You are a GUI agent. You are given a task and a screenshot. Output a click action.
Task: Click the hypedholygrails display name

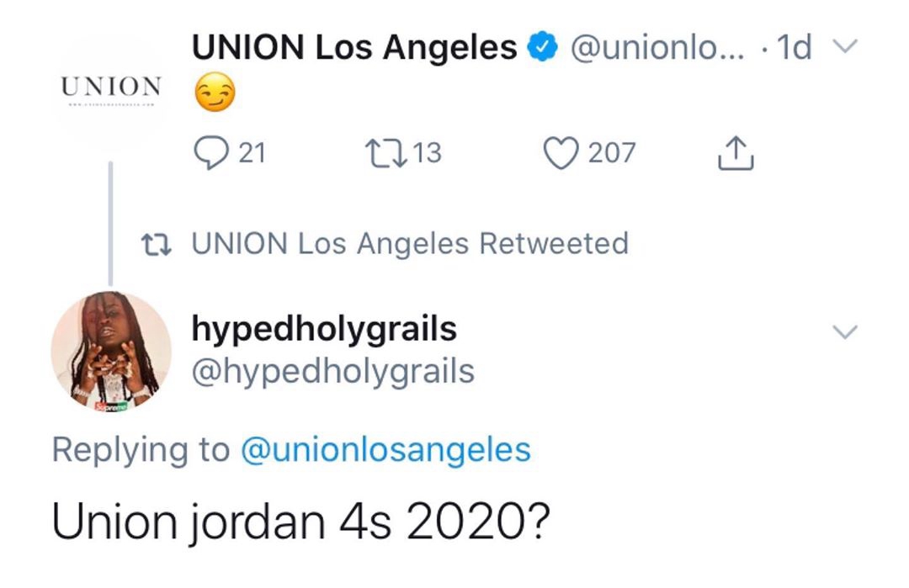[x=324, y=329]
